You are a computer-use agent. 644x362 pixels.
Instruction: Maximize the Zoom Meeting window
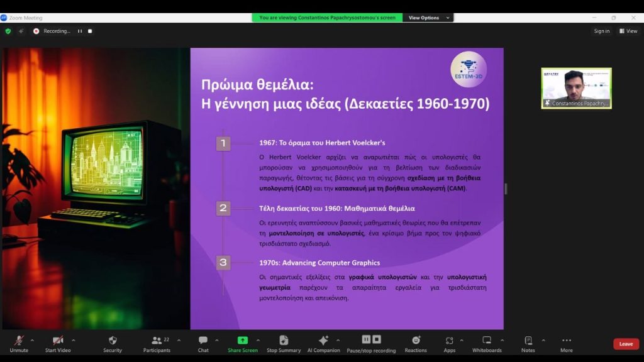(614, 18)
